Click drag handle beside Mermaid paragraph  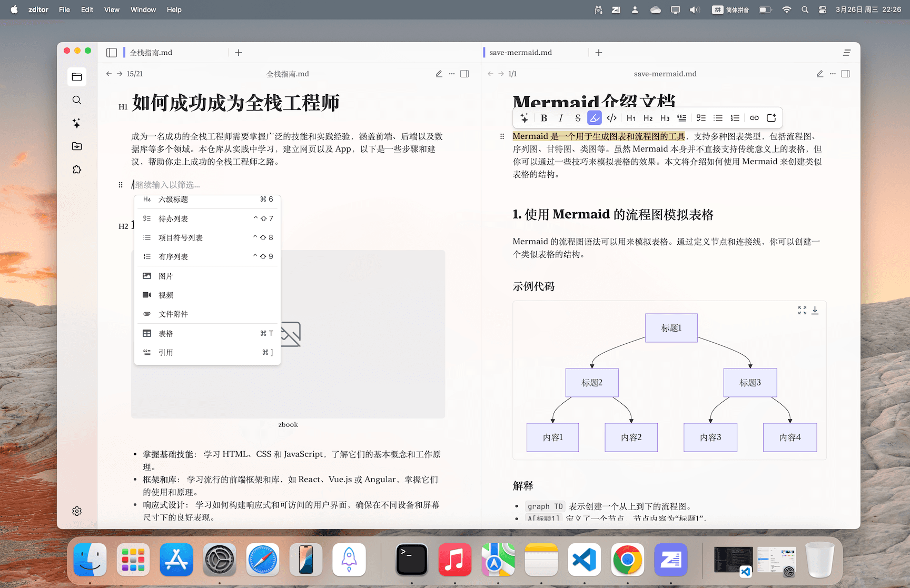(x=502, y=136)
